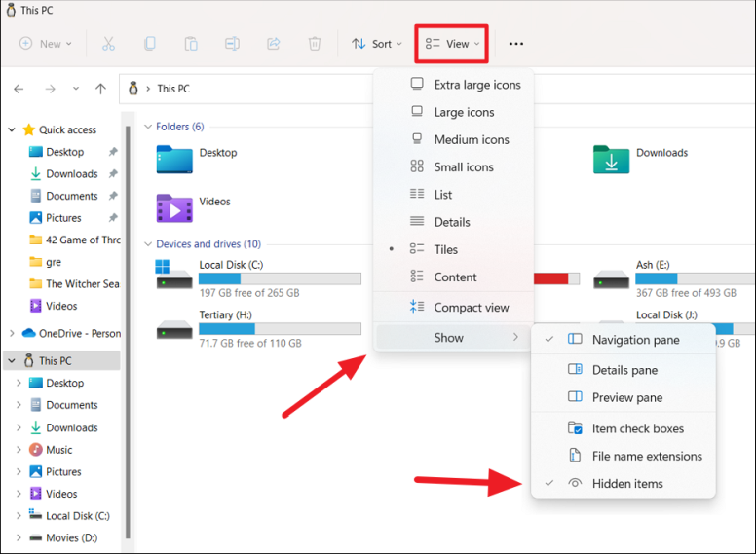Toggle Compact view

(x=453, y=308)
